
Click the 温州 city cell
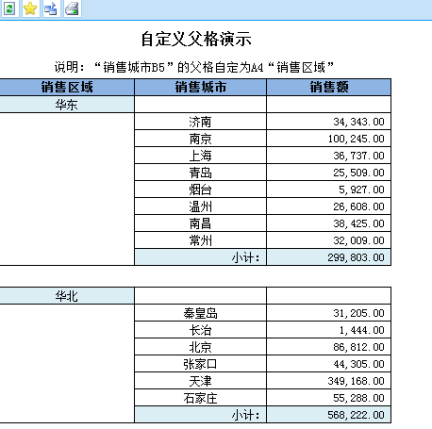coord(200,206)
